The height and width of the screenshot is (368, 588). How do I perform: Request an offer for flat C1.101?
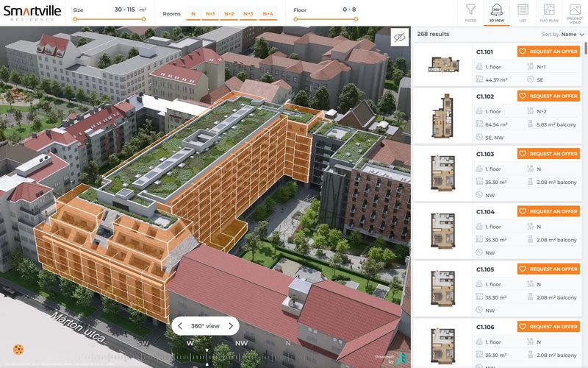(x=548, y=52)
